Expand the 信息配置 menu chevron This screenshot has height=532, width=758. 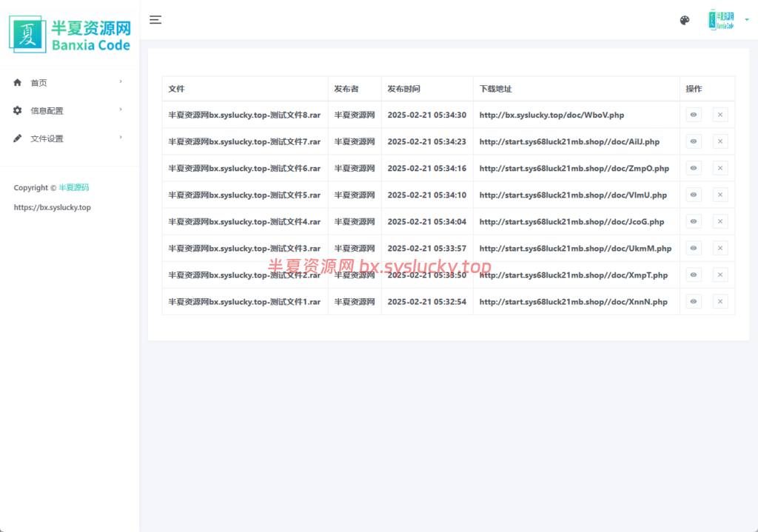point(121,110)
